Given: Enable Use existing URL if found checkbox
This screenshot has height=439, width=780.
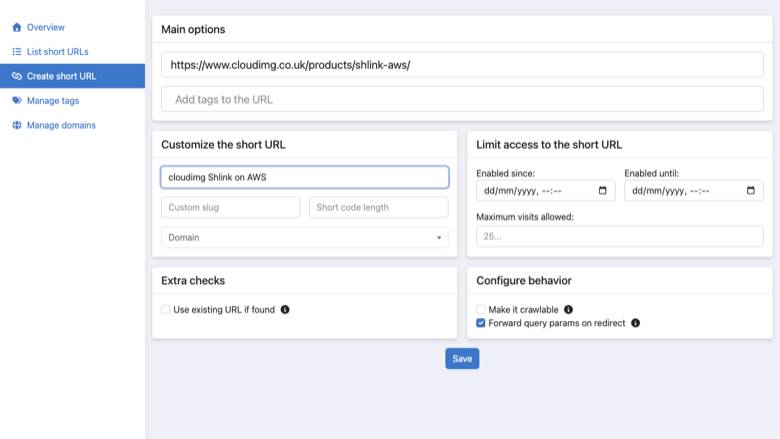Looking at the screenshot, I should tap(166, 310).
